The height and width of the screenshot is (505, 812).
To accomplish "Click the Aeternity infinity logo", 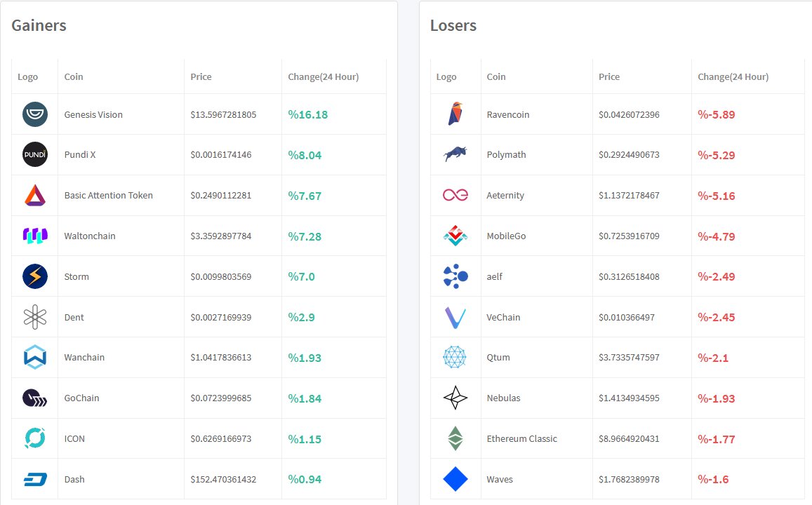I will pos(455,194).
